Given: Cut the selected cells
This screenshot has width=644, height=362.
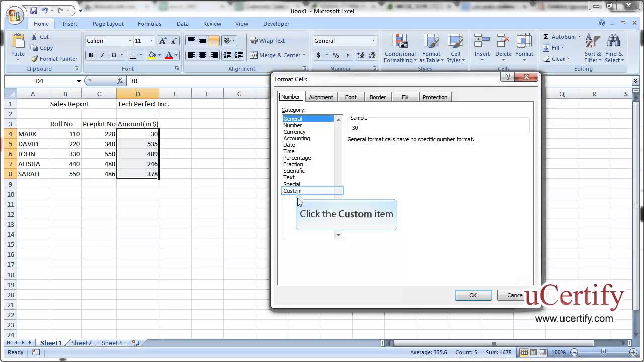Looking at the screenshot, I should [x=40, y=37].
